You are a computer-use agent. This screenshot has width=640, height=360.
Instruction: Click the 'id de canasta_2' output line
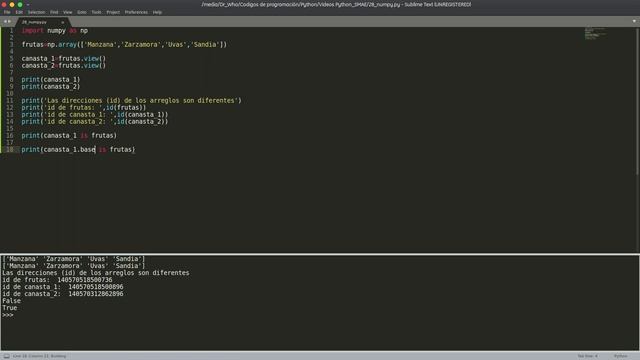click(62, 294)
